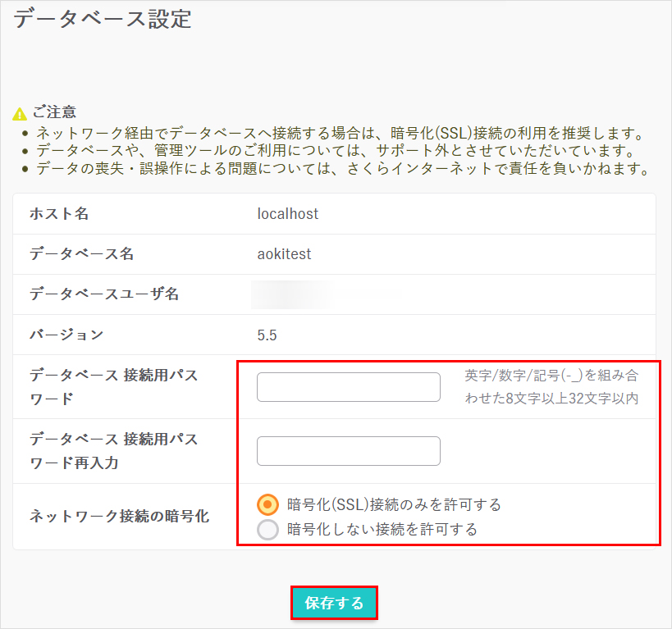Click the バージョン row label
Screen dimensions: 672x629
(x=66, y=335)
